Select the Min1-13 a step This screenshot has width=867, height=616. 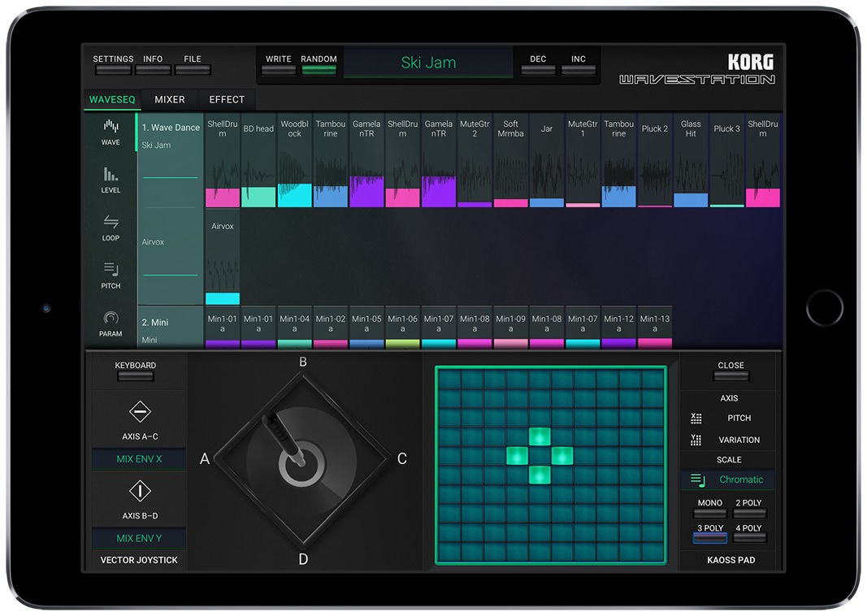coord(655,328)
